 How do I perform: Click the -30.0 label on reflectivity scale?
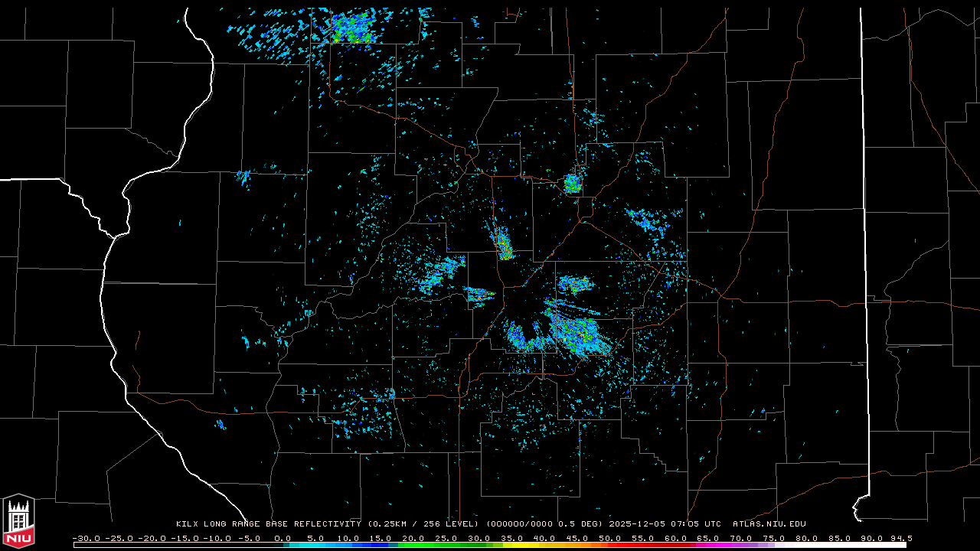(x=86, y=538)
